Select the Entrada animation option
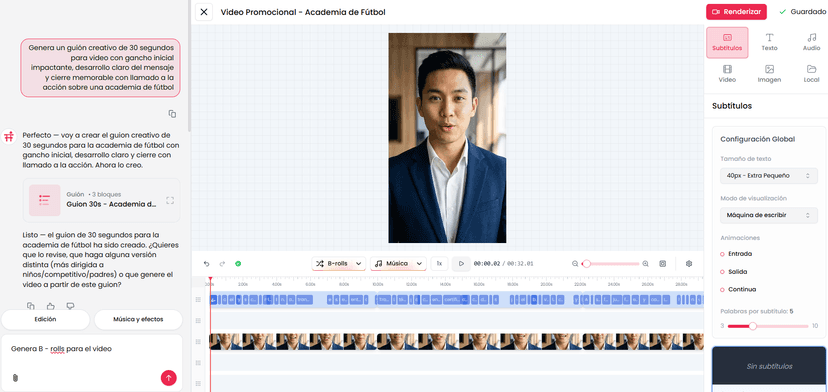Screen dimensions: 828x392 point(736,254)
